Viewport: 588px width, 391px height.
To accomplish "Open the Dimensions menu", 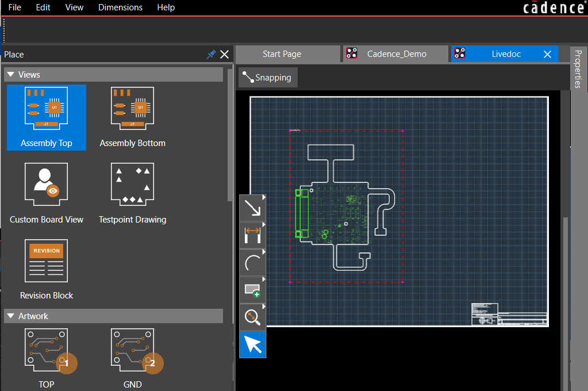I will click(x=120, y=7).
